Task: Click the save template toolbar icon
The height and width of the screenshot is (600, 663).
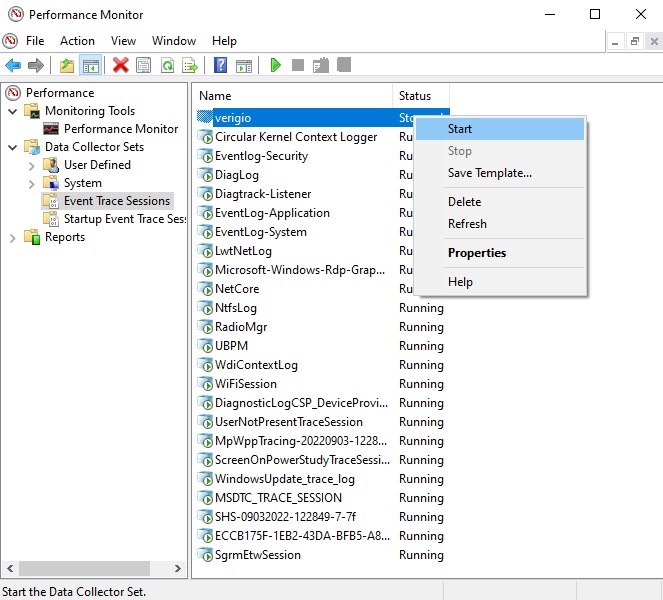Action: tap(321, 65)
